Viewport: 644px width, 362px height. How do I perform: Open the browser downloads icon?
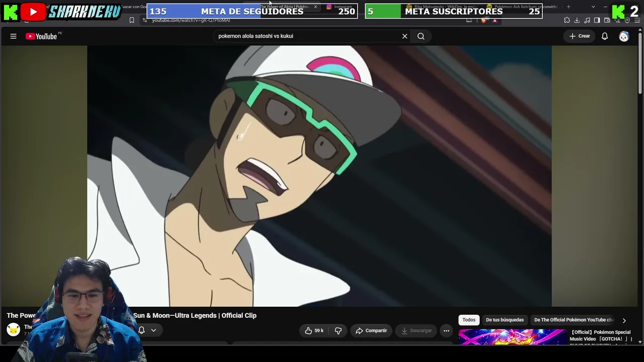tap(577, 20)
